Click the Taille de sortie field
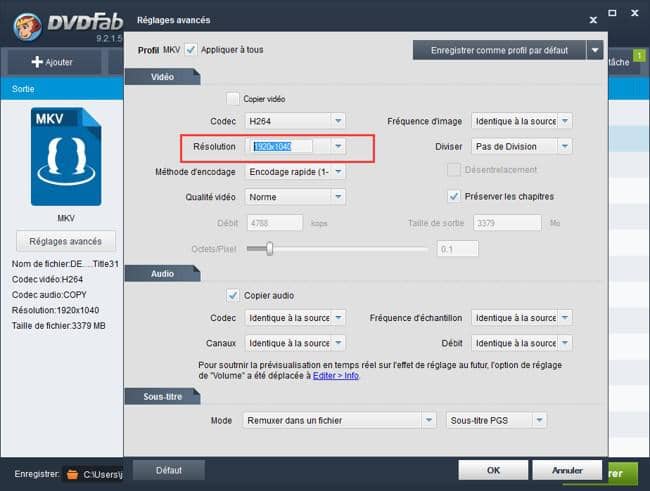 pos(507,223)
